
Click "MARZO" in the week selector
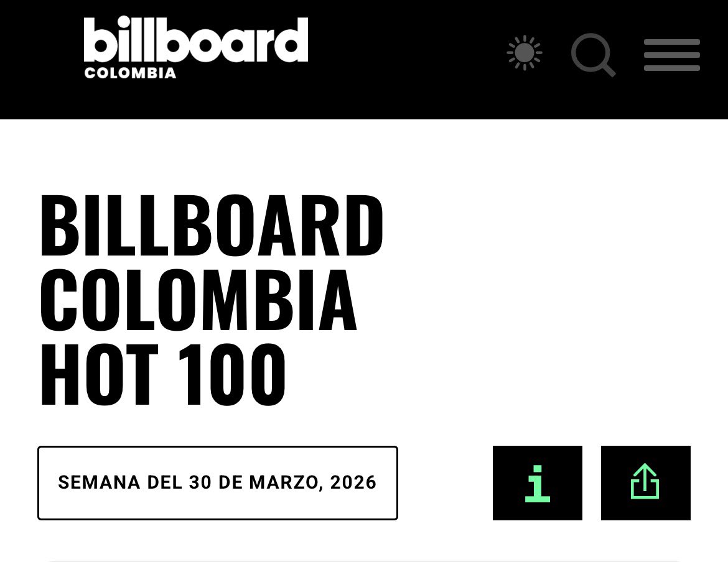286,483
